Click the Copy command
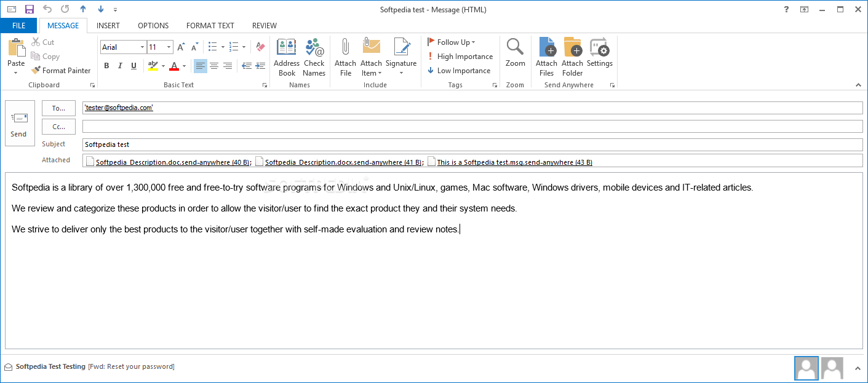The width and height of the screenshot is (868, 383). point(45,57)
